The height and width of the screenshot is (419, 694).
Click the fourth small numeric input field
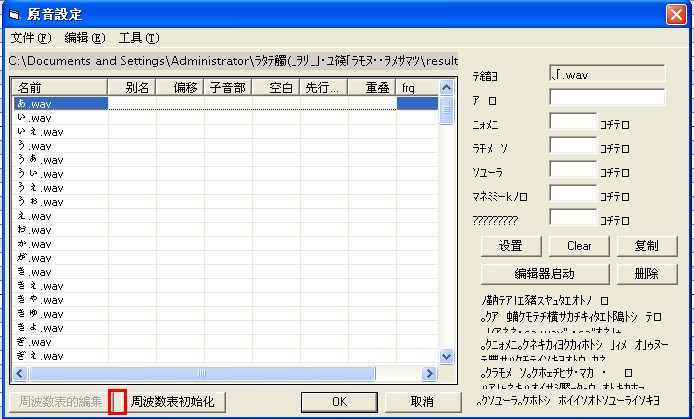(573, 193)
